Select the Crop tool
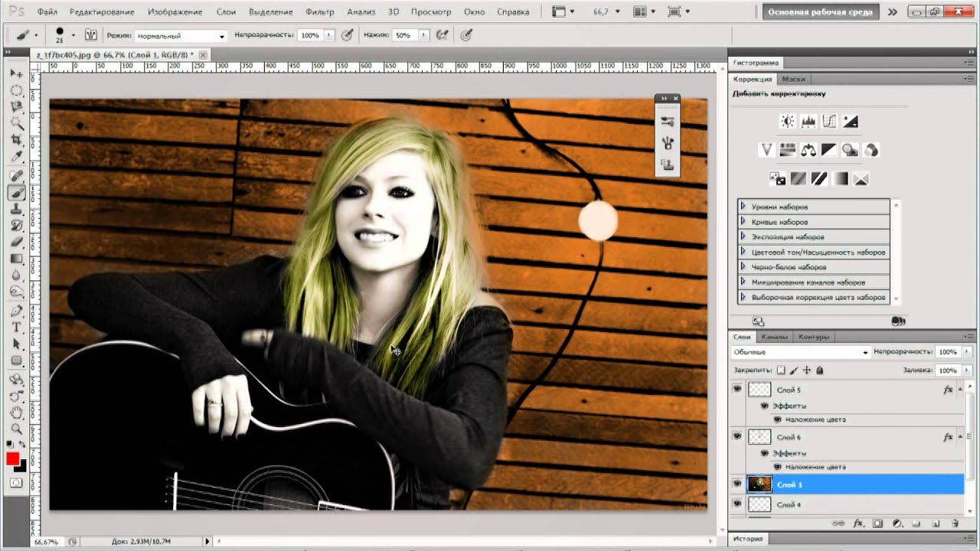The height and width of the screenshot is (551, 980). [x=16, y=140]
